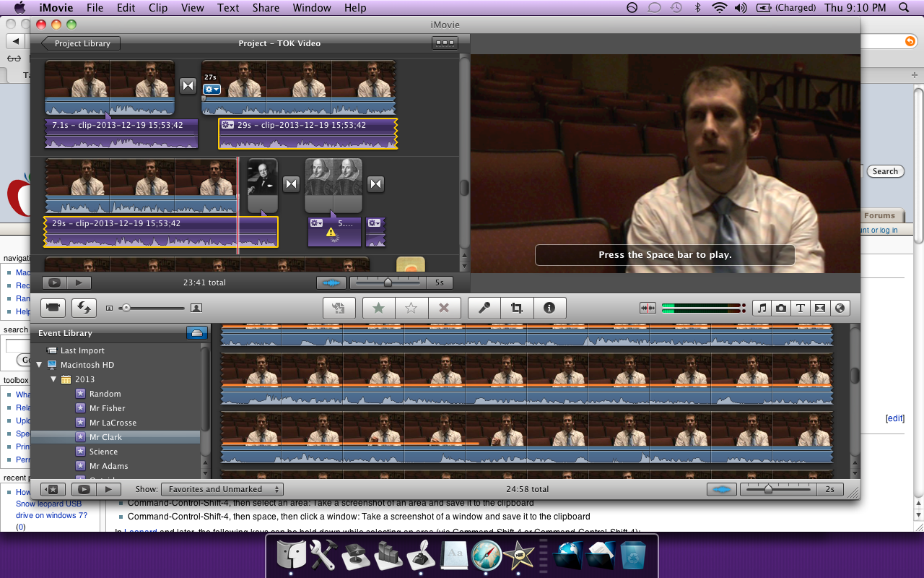
Task: Open the File menu
Action: 95,8
